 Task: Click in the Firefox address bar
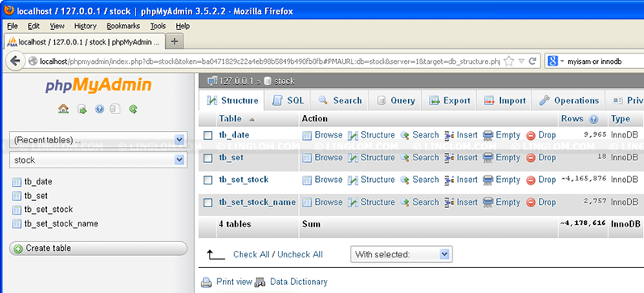point(269,62)
